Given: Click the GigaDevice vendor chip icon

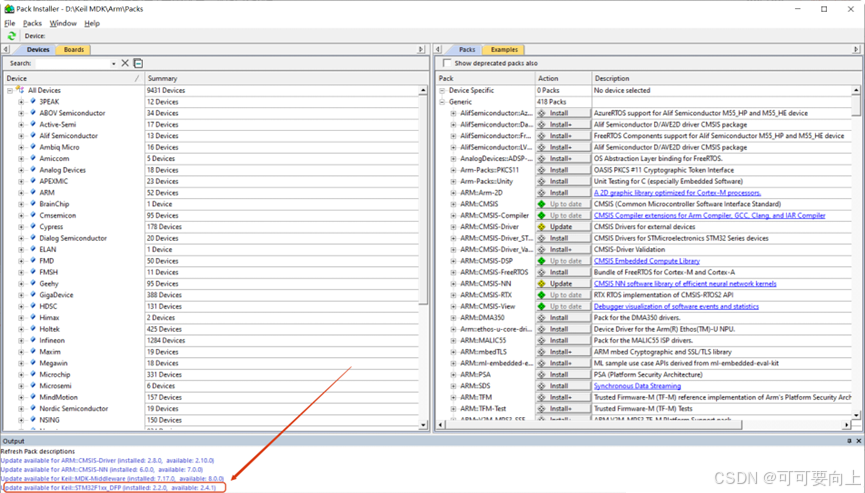Looking at the screenshot, I should 33,294.
